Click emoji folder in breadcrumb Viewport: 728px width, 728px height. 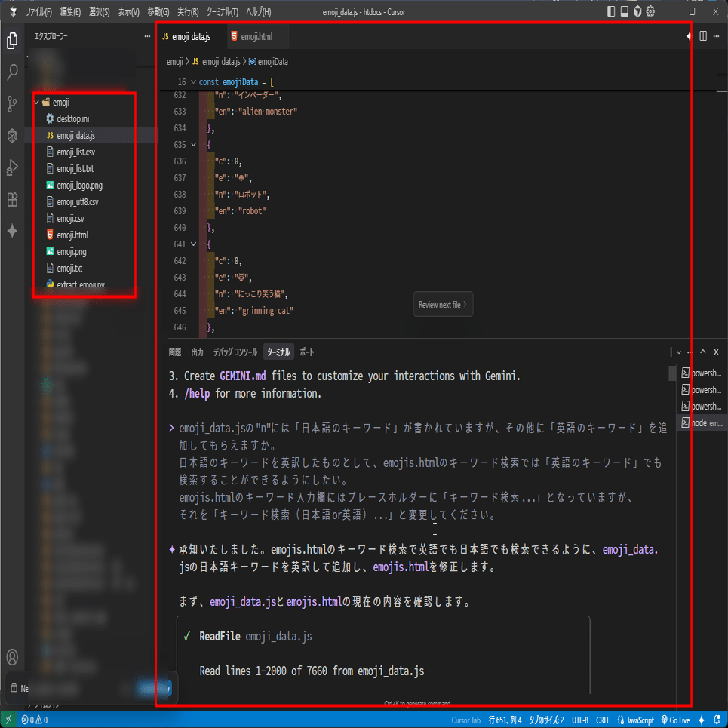pos(175,62)
